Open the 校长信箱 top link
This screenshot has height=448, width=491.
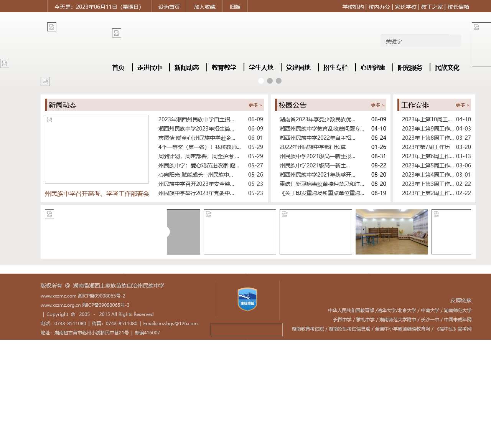(458, 7)
